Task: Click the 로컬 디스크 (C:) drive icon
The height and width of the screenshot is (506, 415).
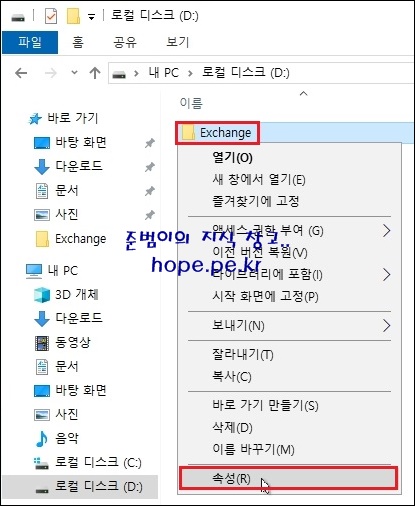Action: click(41, 463)
